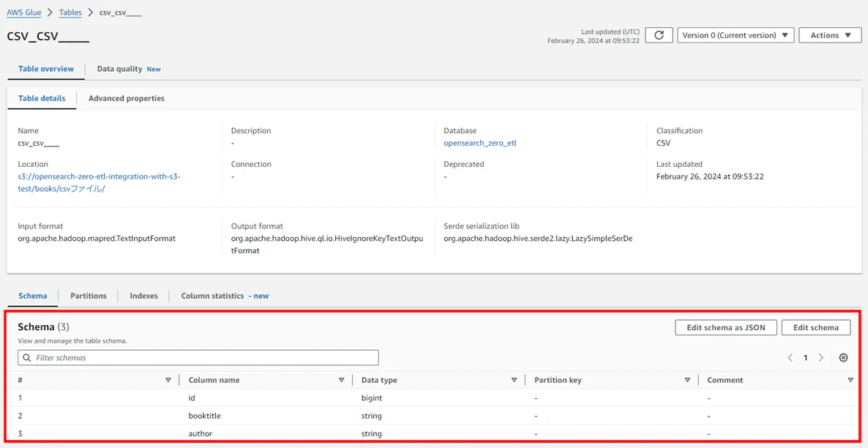Go to the Tables breadcrumb link
Viewport: 868px width, 448px height.
[70, 12]
